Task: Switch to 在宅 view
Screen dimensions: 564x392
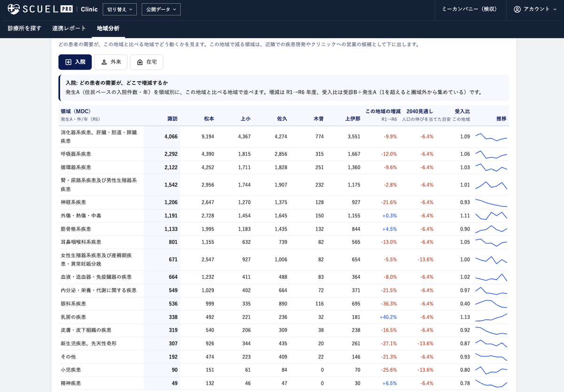Action: tap(147, 62)
